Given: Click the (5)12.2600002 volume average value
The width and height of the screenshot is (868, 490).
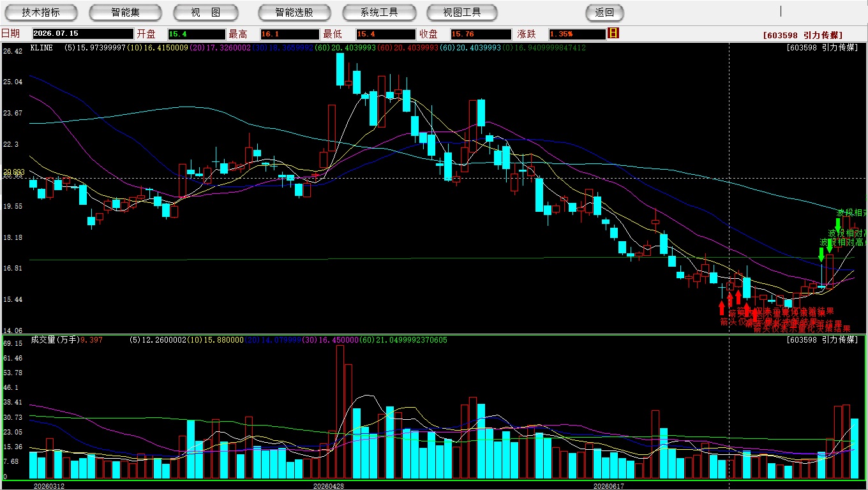Looking at the screenshot, I should click(x=160, y=340).
